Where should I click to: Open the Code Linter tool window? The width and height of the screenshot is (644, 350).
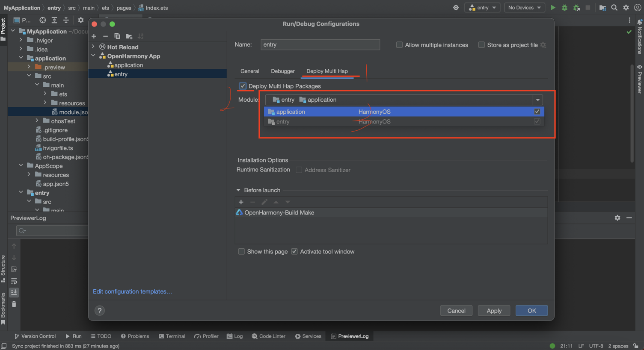[x=269, y=336]
